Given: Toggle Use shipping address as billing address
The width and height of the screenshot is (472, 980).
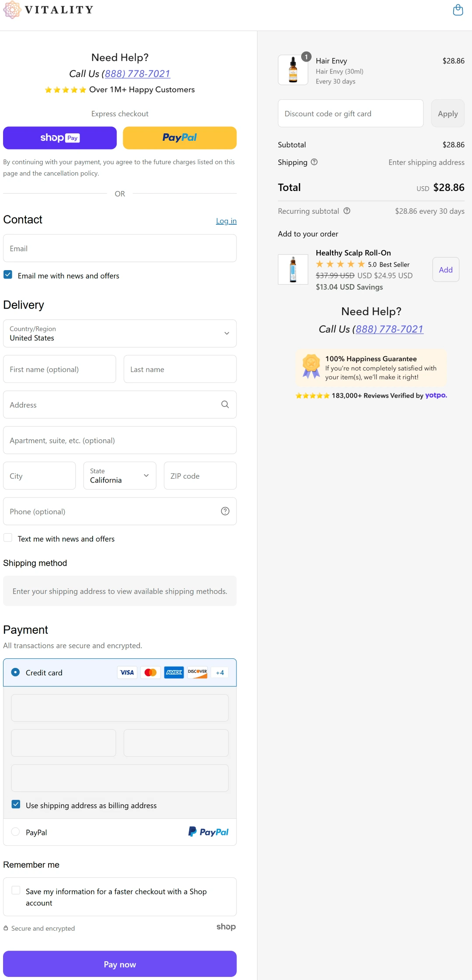Looking at the screenshot, I should 16,805.
